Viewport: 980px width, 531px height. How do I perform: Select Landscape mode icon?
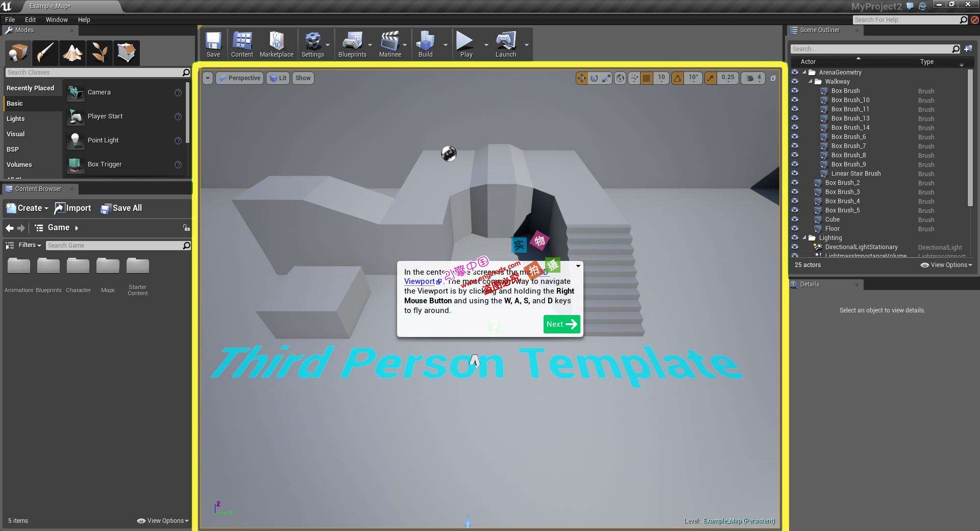72,53
